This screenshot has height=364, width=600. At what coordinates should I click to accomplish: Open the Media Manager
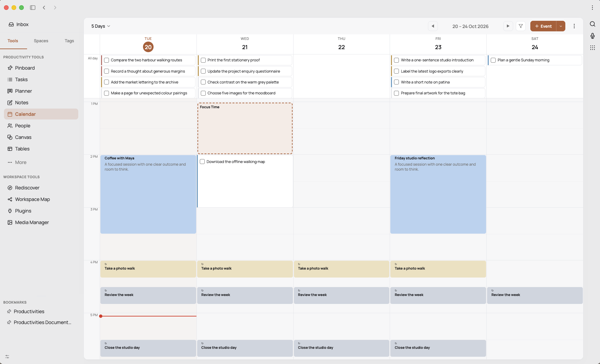pyautogui.click(x=41, y=222)
